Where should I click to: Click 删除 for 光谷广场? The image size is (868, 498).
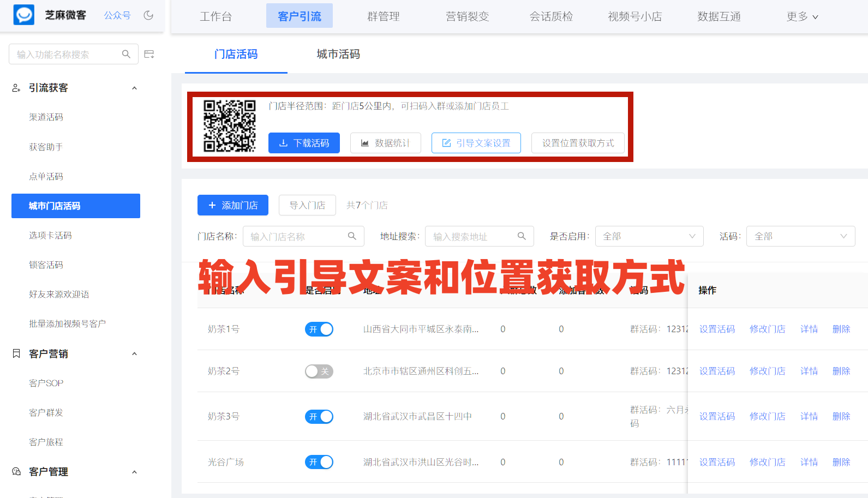[841, 462]
